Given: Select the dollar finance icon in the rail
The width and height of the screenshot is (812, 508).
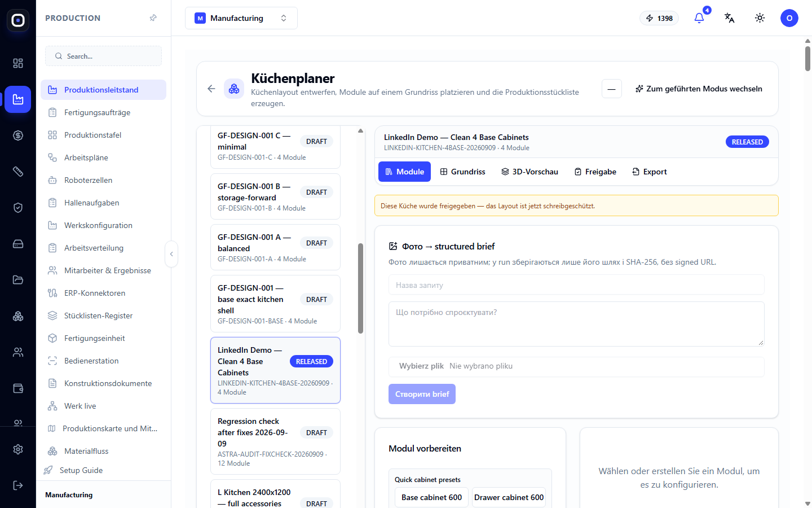Looking at the screenshot, I should pyautogui.click(x=18, y=135).
